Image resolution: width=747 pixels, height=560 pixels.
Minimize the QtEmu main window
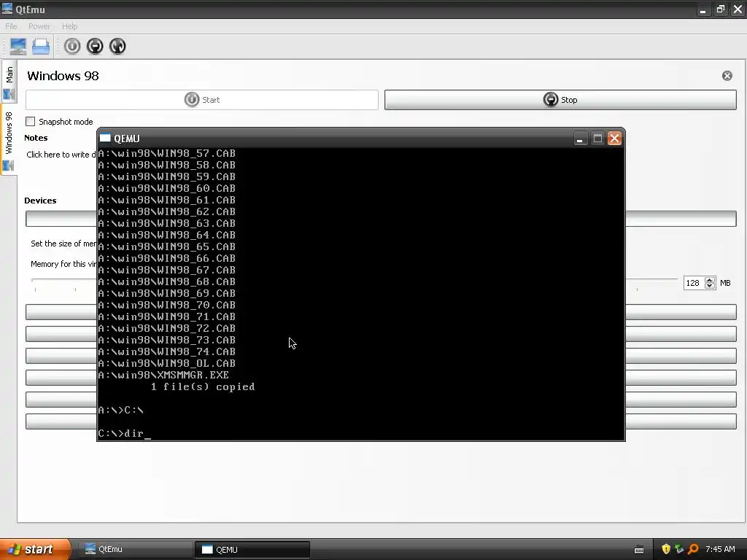point(703,9)
